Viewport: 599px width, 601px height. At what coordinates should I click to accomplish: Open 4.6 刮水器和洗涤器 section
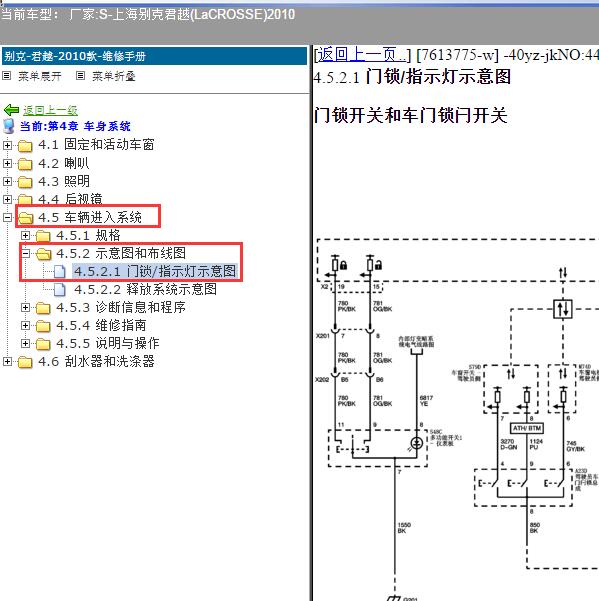tap(96, 361)
